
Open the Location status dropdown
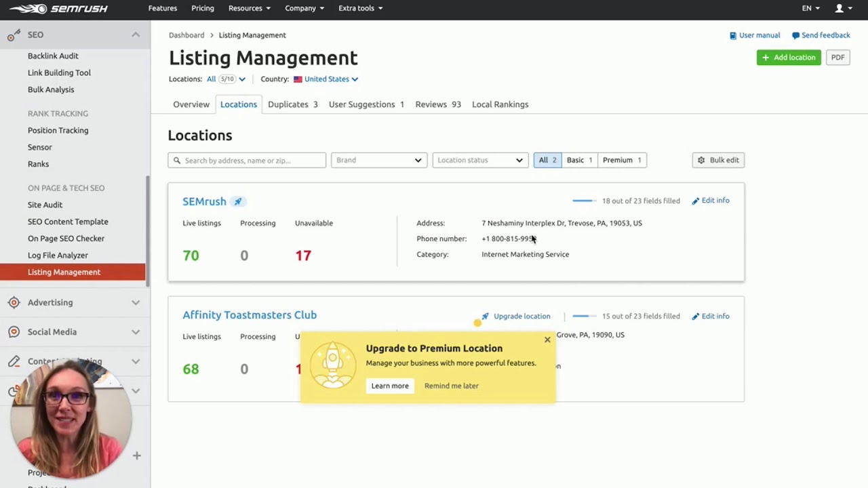point(480,160)
